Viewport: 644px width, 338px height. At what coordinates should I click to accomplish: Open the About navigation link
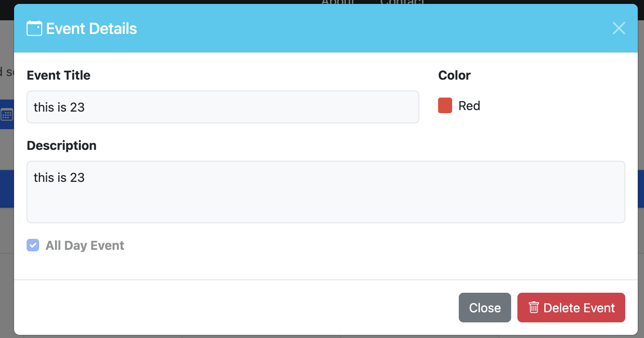pos(338,2)
